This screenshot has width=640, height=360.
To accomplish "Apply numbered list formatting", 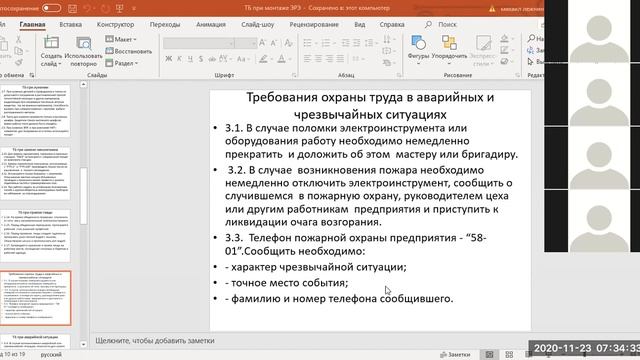I will tap(328, 43).
